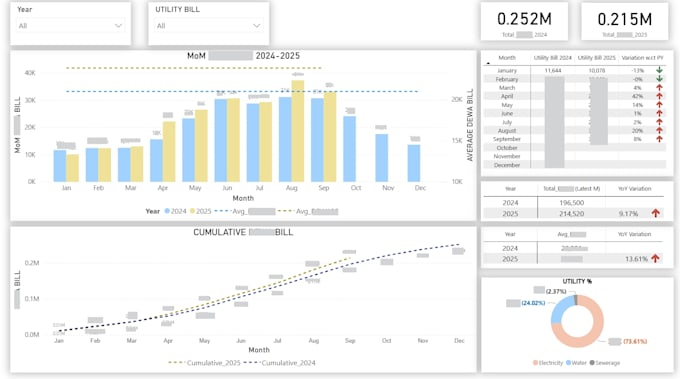The width and height of the screenshot is (680, 379).
Task: Select the Water segment of the donut
Action: [x=560, y=307]
